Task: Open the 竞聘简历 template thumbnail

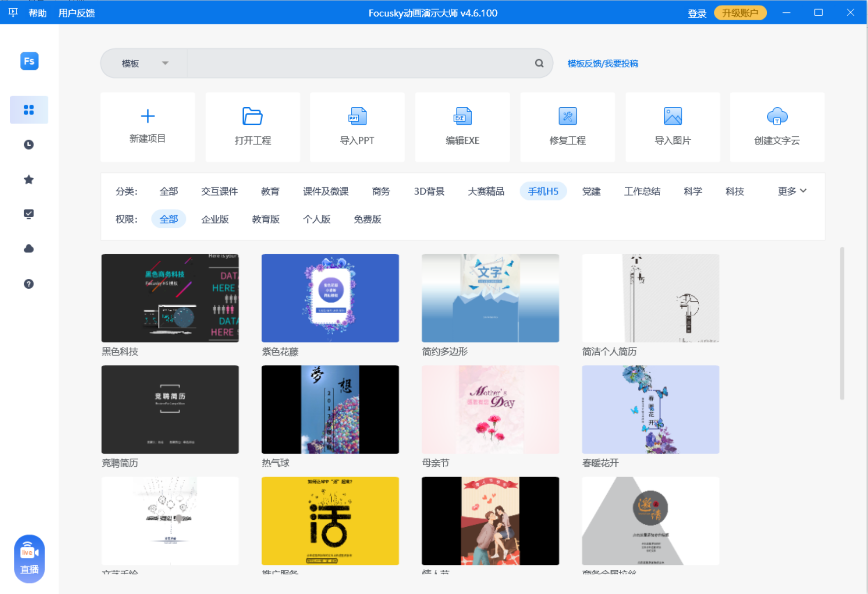Action: (170, 409)
